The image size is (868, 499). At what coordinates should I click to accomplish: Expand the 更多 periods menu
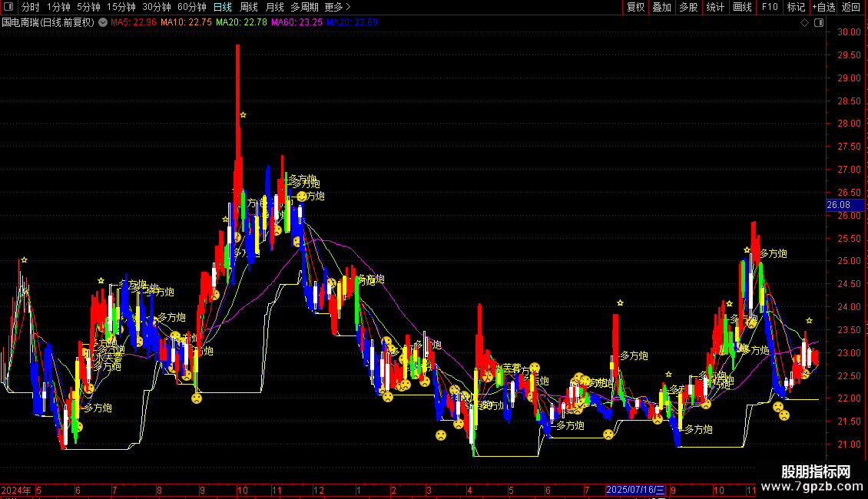(338, 7)
